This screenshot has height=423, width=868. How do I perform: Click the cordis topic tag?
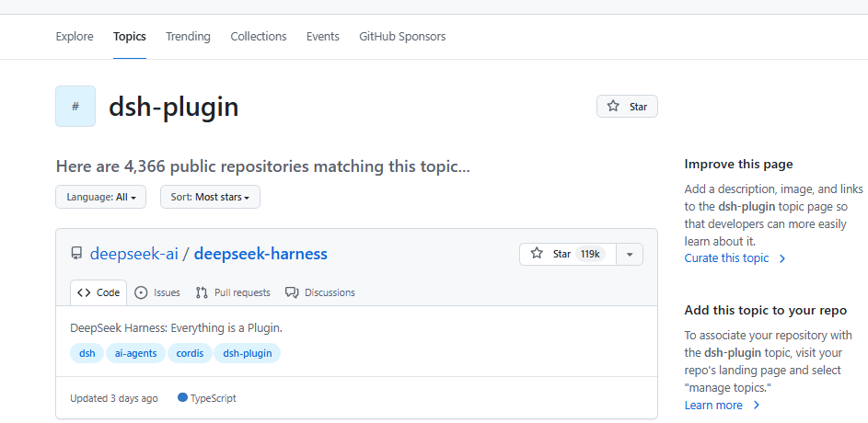click(190, 353)
